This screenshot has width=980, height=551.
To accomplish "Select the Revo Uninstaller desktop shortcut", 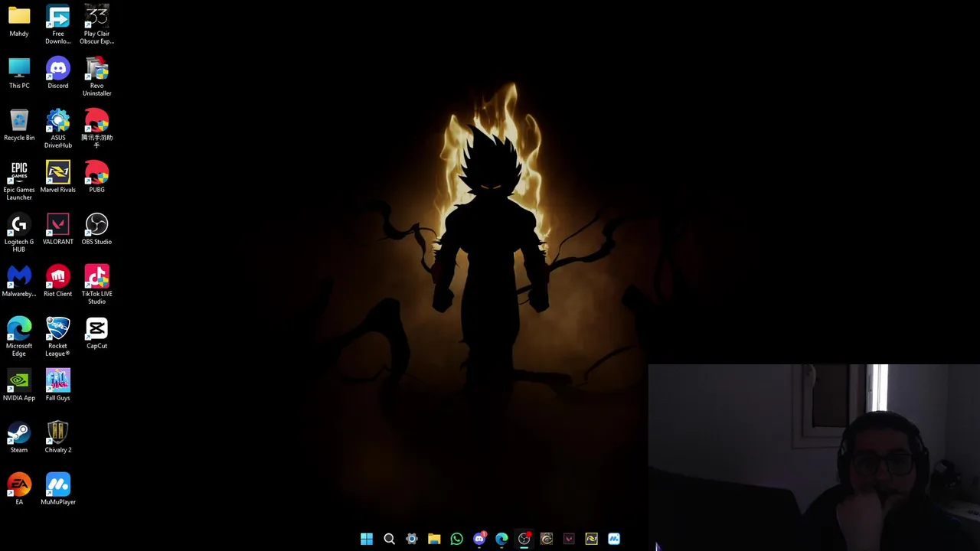I will [x=96, y=77].
